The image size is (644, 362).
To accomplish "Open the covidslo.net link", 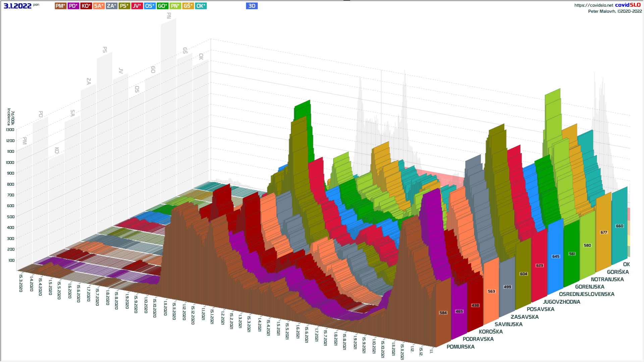I will 593,5.
